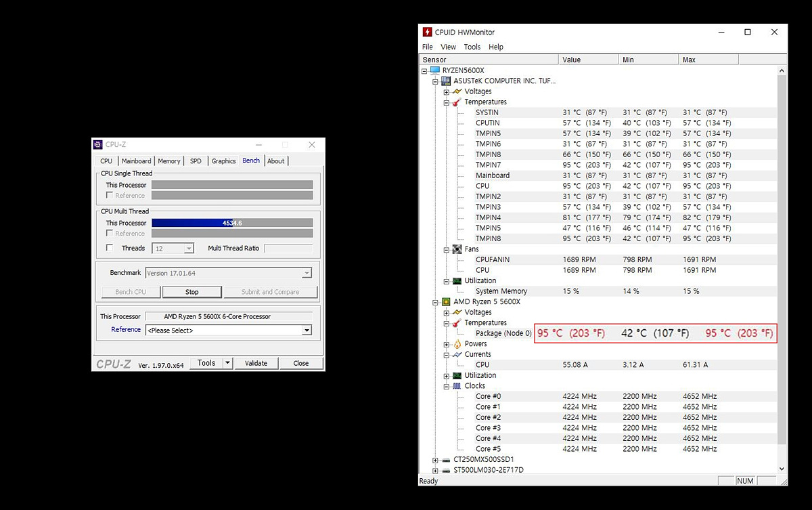812x510 pixels.
Task: Click the Fans fan icon
Action: 457,249
